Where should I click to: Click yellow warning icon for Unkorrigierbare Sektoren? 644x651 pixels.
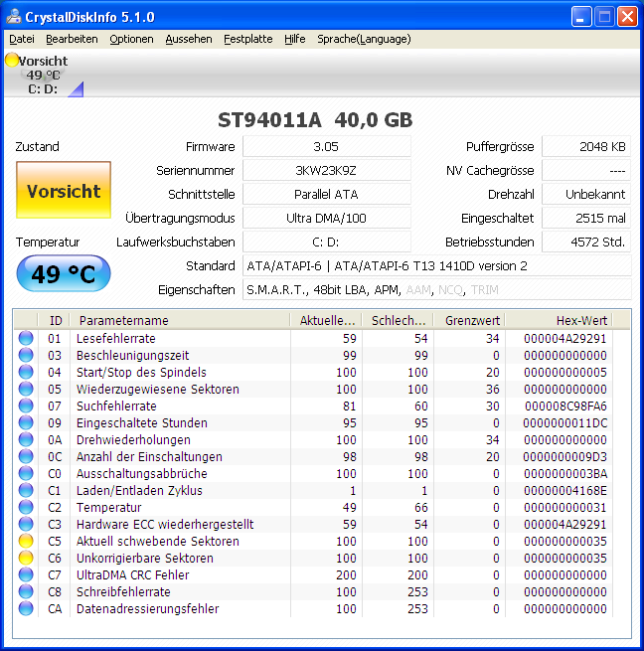point(26,558)
